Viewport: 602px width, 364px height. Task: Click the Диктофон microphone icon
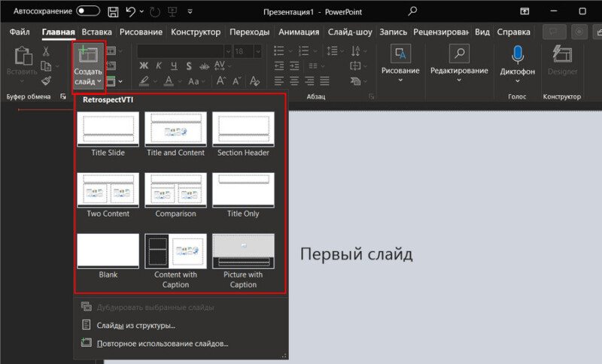[x=518, y=55]
